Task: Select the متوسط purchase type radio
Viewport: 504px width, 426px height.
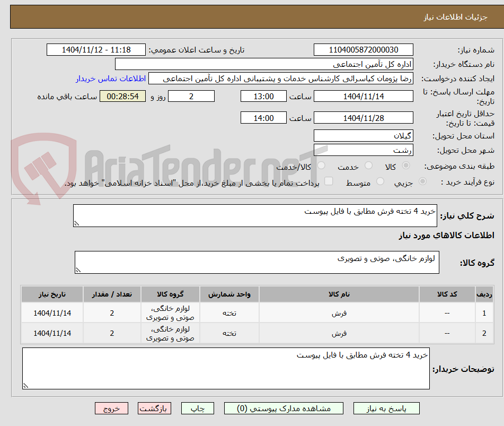Action: pos(380,181)
